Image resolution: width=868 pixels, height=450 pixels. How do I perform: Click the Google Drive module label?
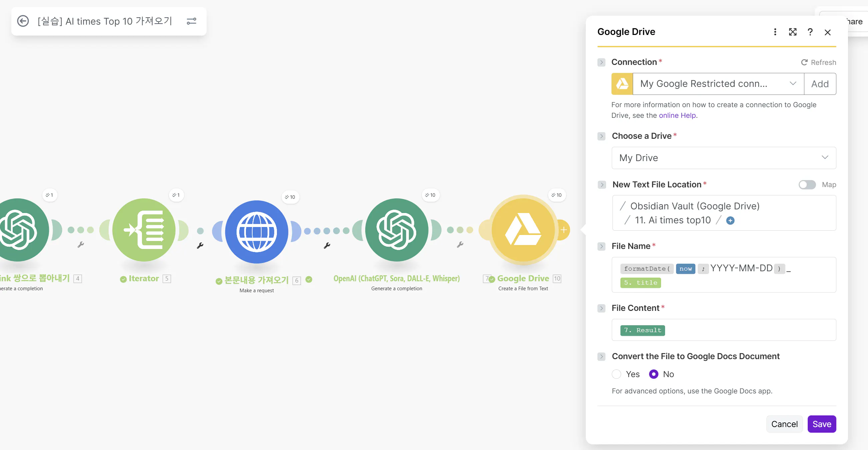pyautogui.click(x=523, y=279)
